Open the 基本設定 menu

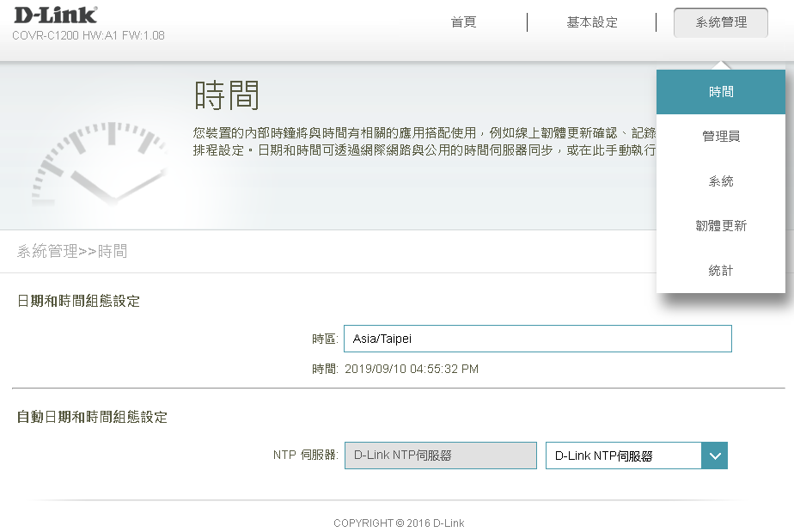(591, 22)
